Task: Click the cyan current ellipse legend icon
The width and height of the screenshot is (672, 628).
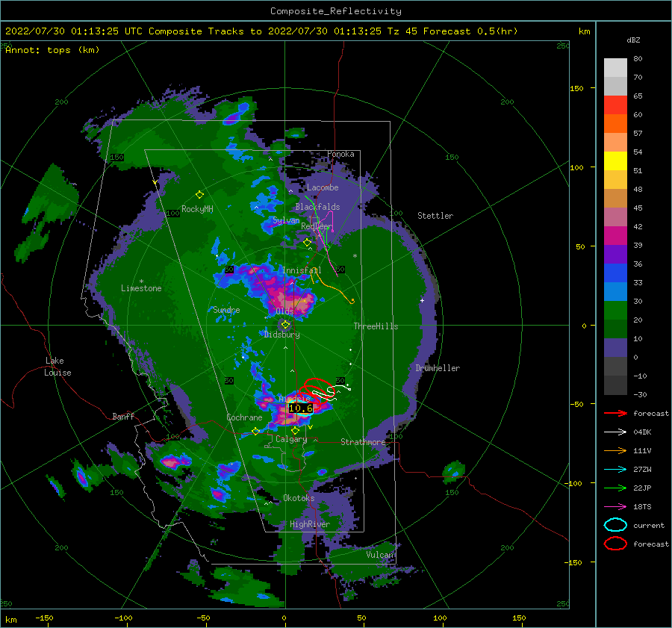Action: (615, 525)
